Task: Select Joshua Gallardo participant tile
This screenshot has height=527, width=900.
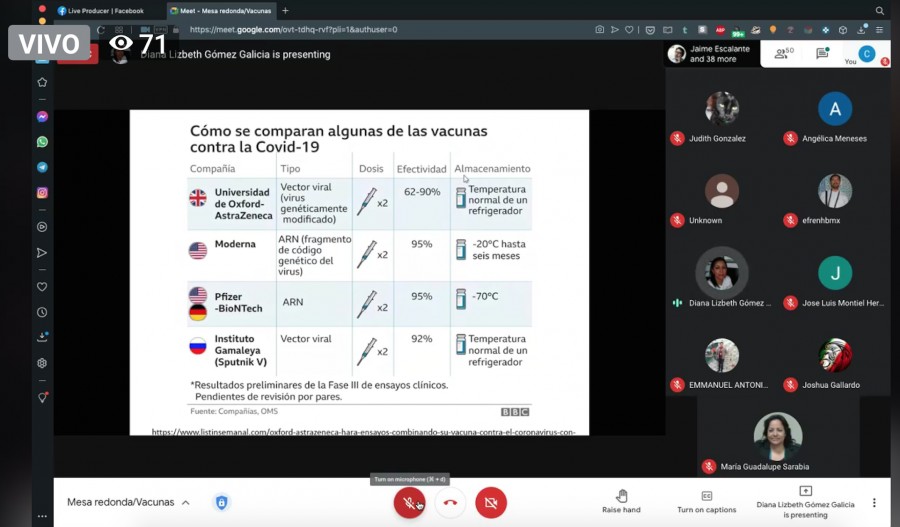Action: [x=835, y=363]
